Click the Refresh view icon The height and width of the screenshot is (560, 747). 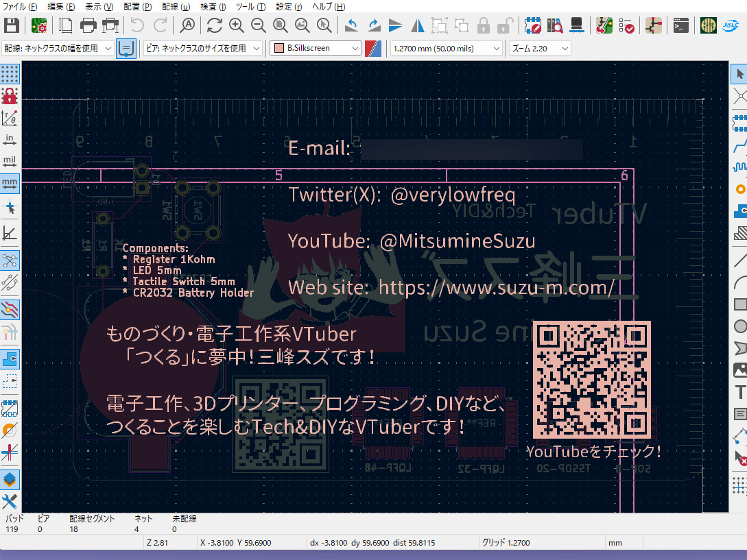[215, 26]
